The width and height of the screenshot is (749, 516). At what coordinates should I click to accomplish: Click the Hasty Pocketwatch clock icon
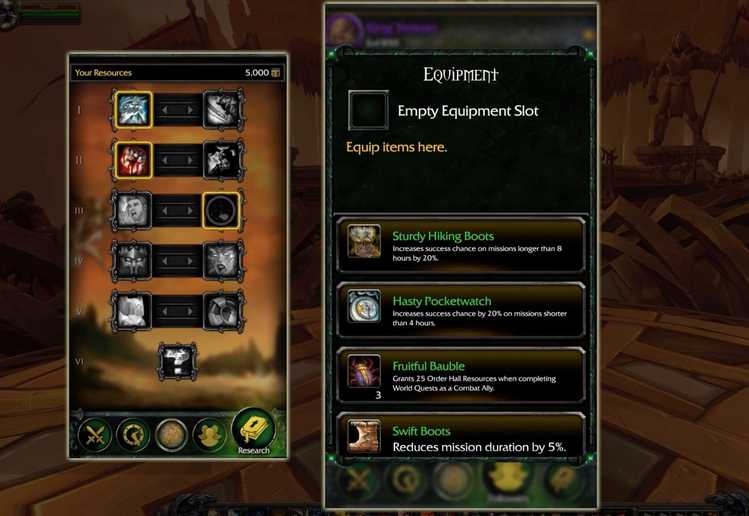click(364, 306)
